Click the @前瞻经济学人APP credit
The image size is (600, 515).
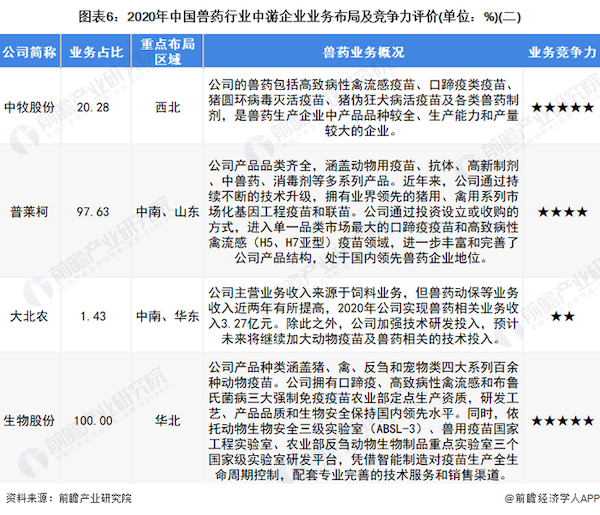click(x=552, y=498)
